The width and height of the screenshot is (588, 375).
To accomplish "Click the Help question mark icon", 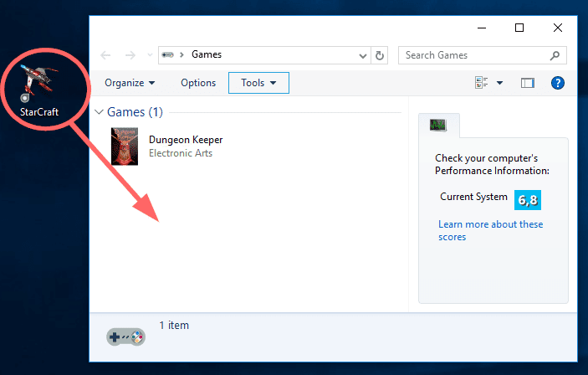I will coord(558,83).
